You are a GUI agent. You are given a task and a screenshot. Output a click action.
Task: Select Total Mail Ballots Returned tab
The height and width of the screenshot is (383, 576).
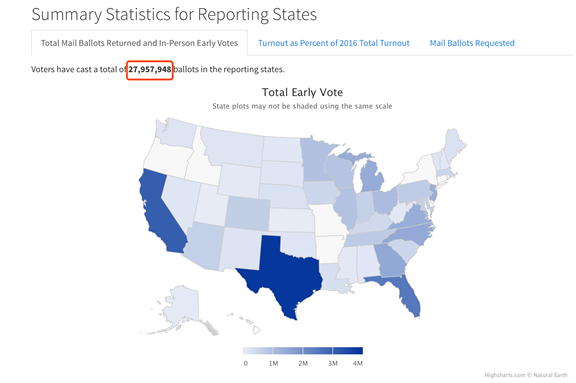[x=139, y=43]
